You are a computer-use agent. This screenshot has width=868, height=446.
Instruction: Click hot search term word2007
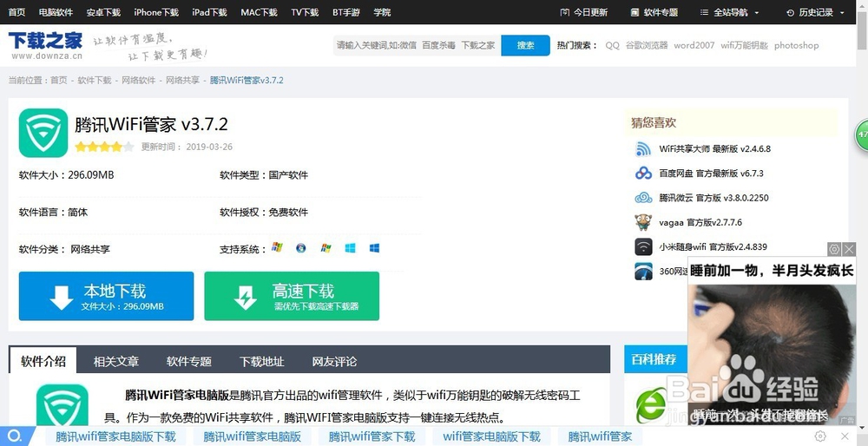point(694,45)
